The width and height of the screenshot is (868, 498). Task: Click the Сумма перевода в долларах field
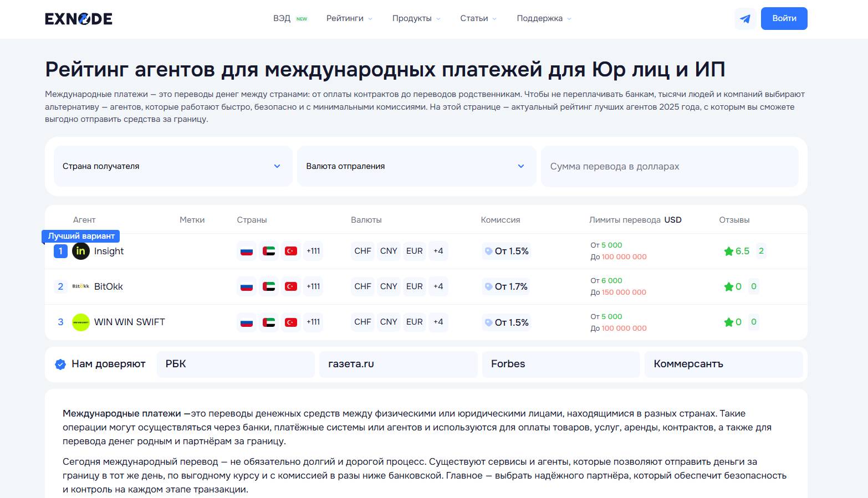[669, 166]
